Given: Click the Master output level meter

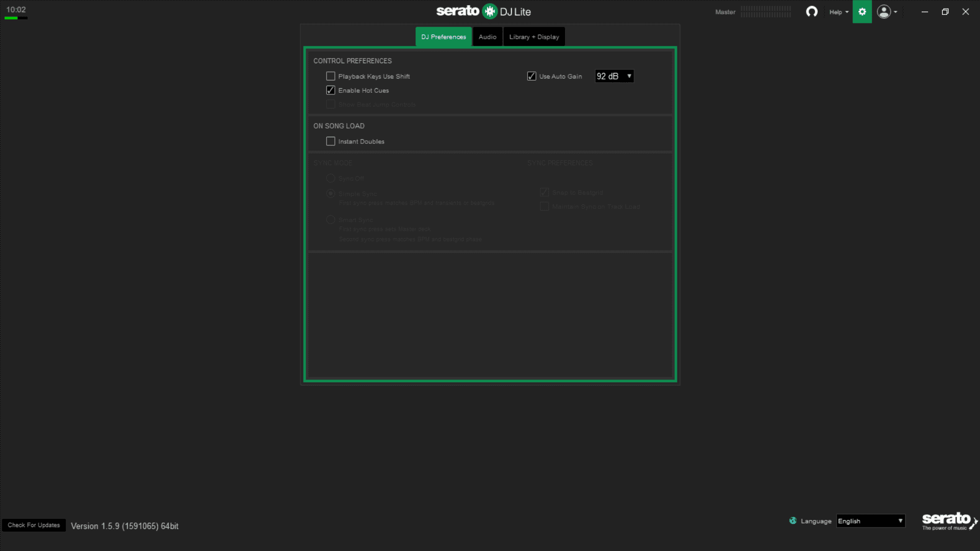Looking at the screenshot, I should tap(766, 12).
